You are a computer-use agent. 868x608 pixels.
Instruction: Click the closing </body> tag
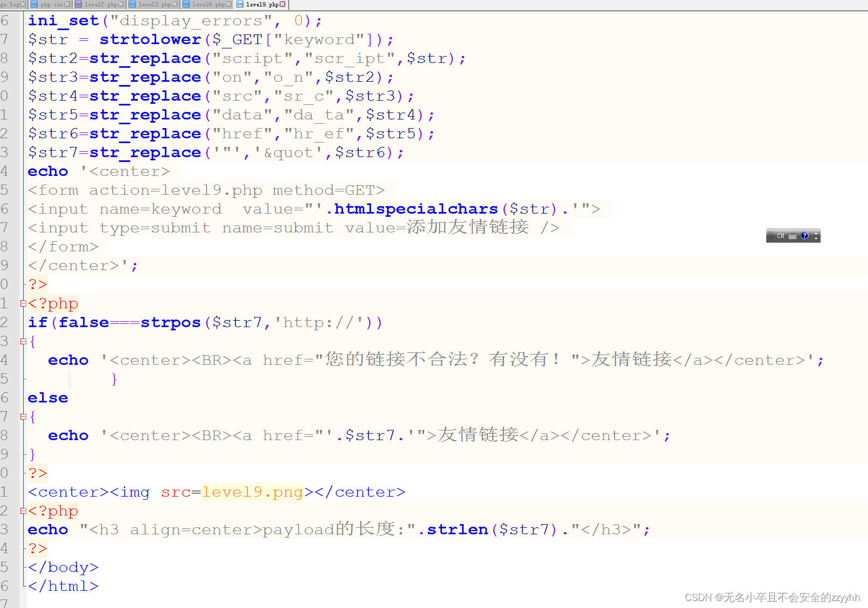[64, 567]
